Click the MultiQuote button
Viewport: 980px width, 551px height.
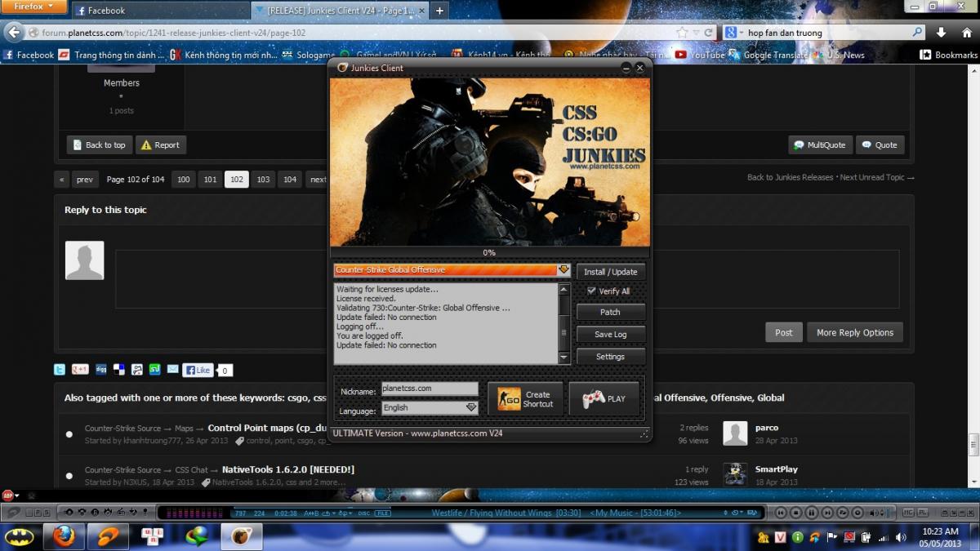point(820,145)
